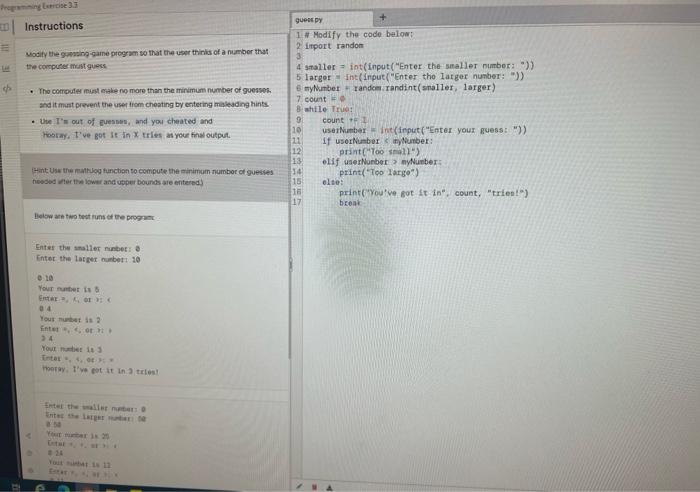Click the 'Programming Exercise 3.3' title
Screen dimensions: 700x492
tap(39, 6)
